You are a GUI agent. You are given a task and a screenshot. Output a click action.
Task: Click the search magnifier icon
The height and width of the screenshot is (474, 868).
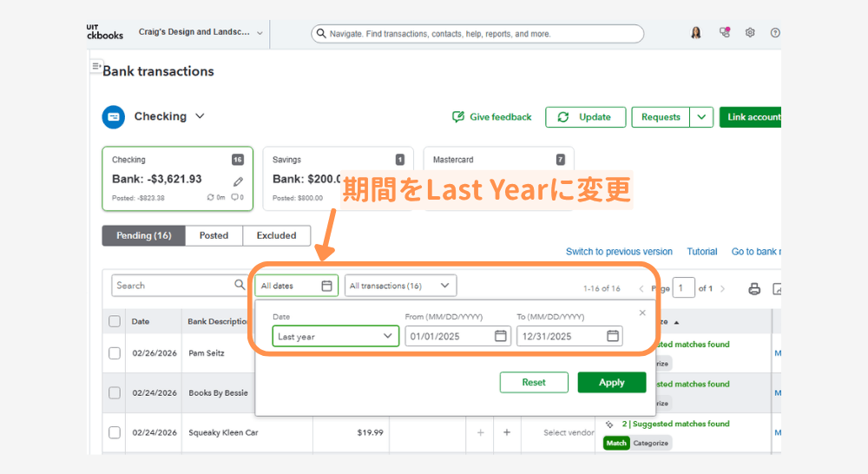pyautogui.click(x=240, y=285)
